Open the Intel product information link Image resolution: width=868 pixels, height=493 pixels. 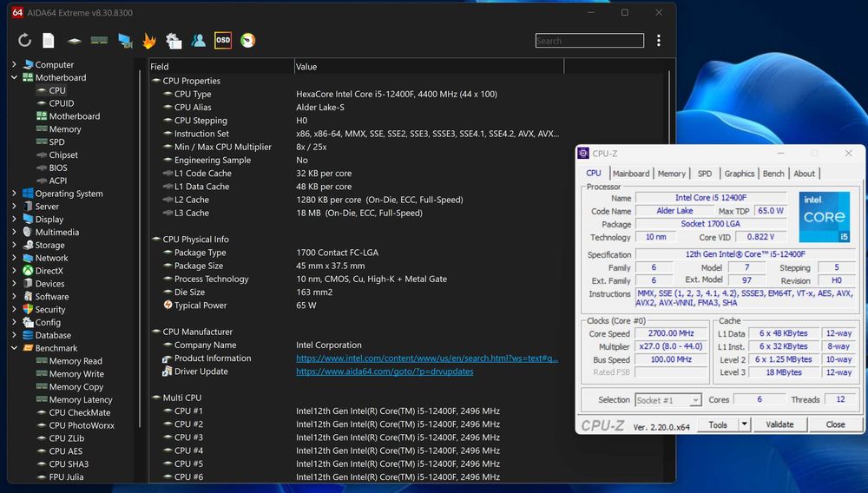[x=427, y=358]
